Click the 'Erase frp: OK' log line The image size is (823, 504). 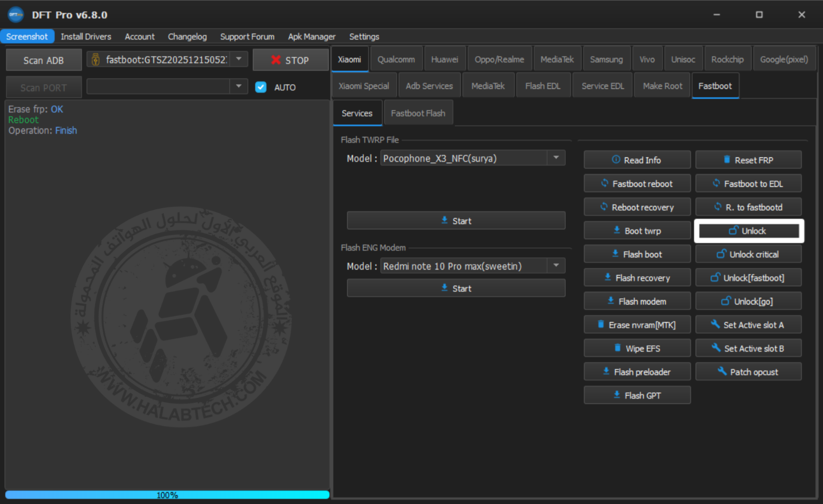[x=35, y=109]
